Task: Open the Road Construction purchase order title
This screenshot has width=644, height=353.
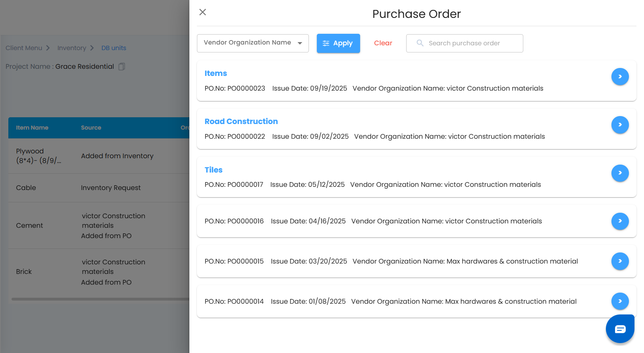Action: [241, 122]
